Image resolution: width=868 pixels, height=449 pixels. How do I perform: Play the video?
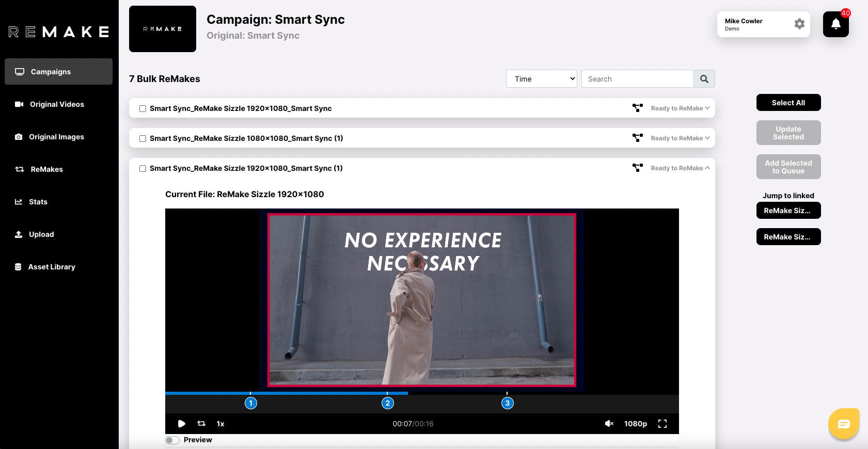coord(182,424)
